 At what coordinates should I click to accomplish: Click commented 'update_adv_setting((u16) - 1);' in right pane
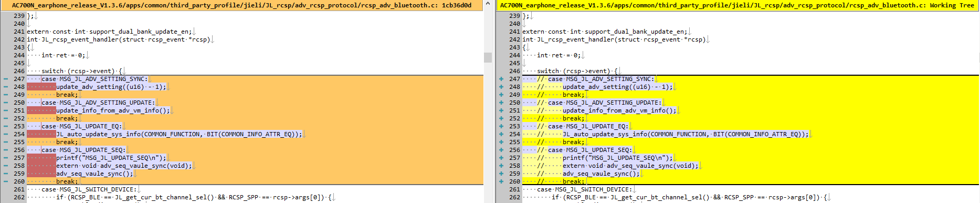coord(618,87)
